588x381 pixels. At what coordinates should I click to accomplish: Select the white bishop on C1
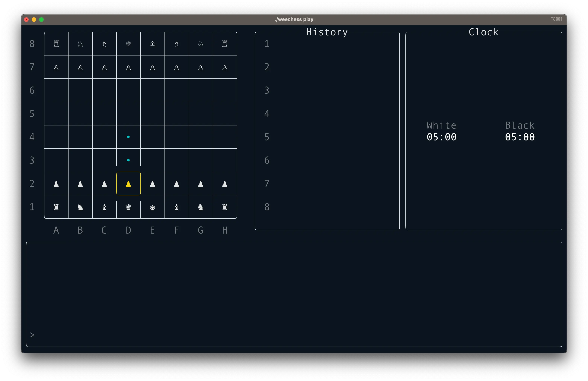tap(104, 207)
